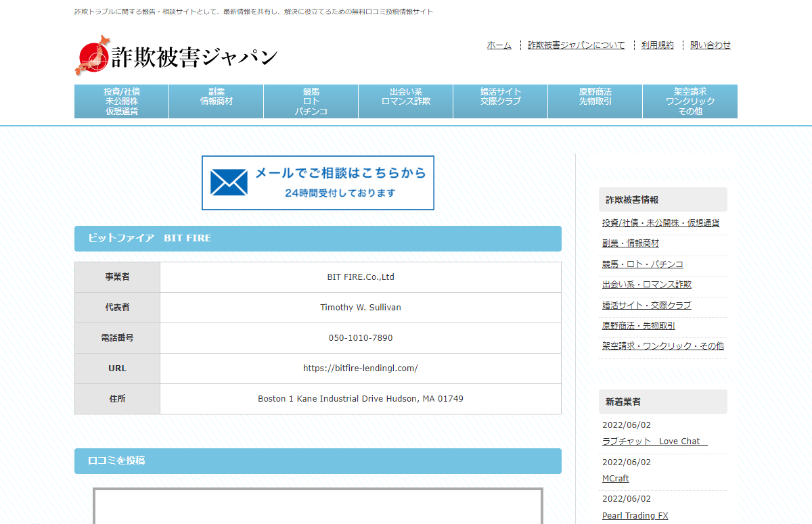Select the 投資/社債 未公開株 仮想通貨 category tab
The width and height of the screenshot is (812, 524).
[120, 101]
